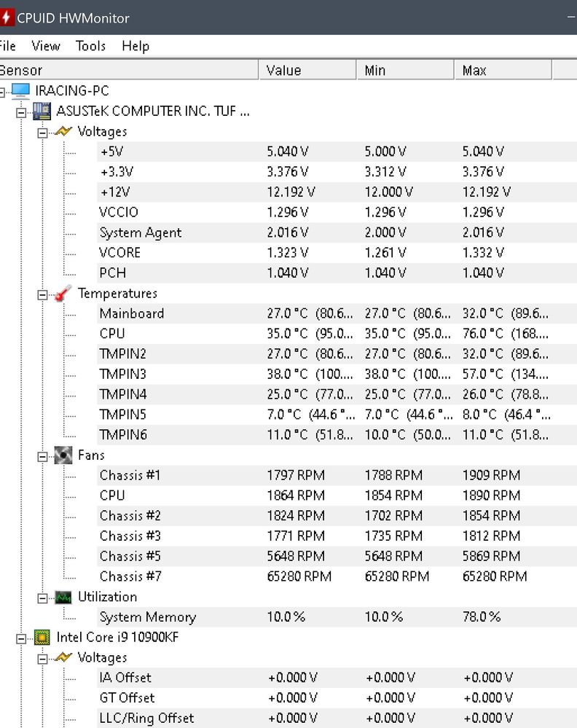Click the 5869 RPM Chassis #5 max value

point(491,556)
